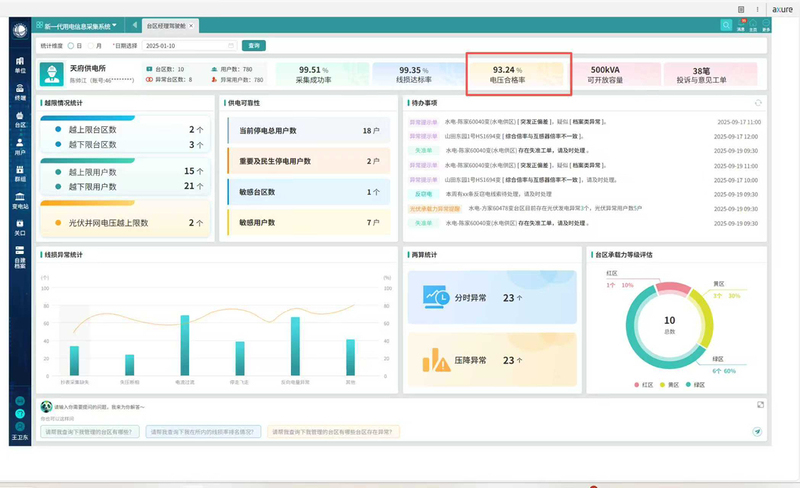Click suggestion about 哪些台区存在异常
The height and width of the screenshot is (488, 800).
click(x=333, y=432)
